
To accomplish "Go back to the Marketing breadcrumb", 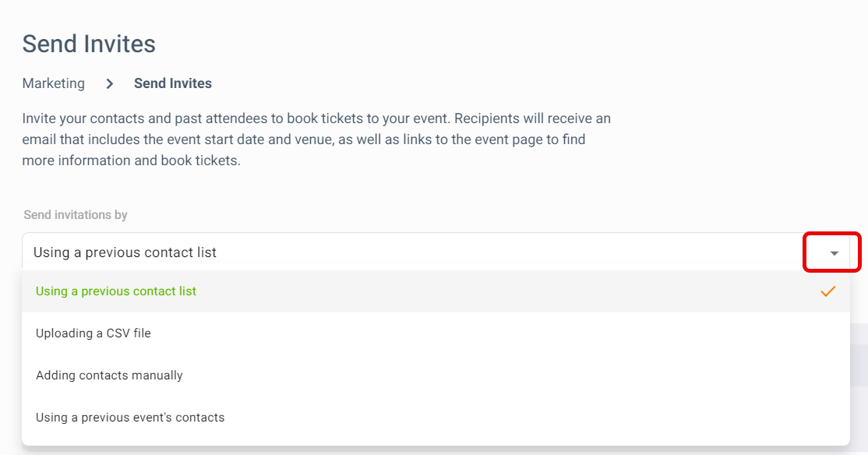I will 54,83.
